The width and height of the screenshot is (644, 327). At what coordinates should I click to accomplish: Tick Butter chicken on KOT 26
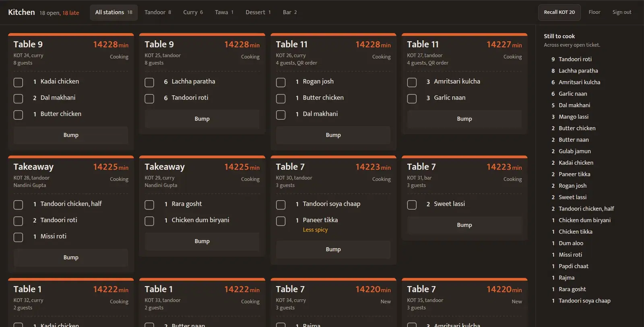(x=281, y=99)
